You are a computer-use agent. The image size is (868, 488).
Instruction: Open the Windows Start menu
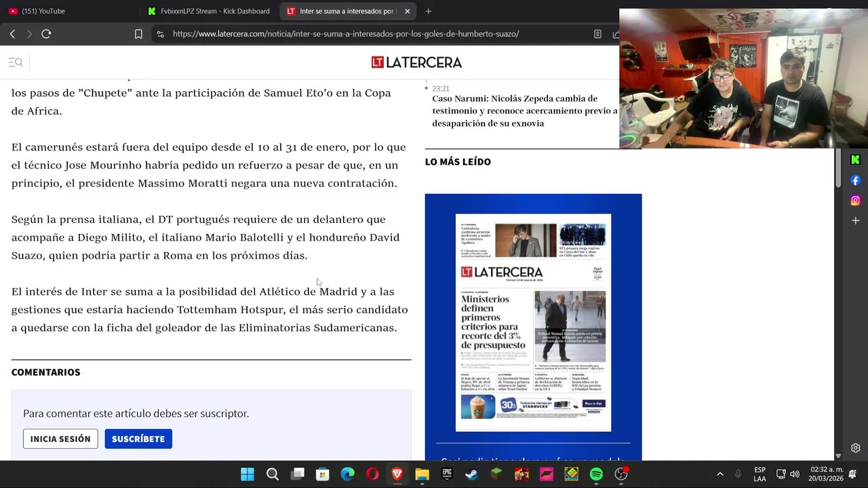pyautogui.click(x=248, y=474)
